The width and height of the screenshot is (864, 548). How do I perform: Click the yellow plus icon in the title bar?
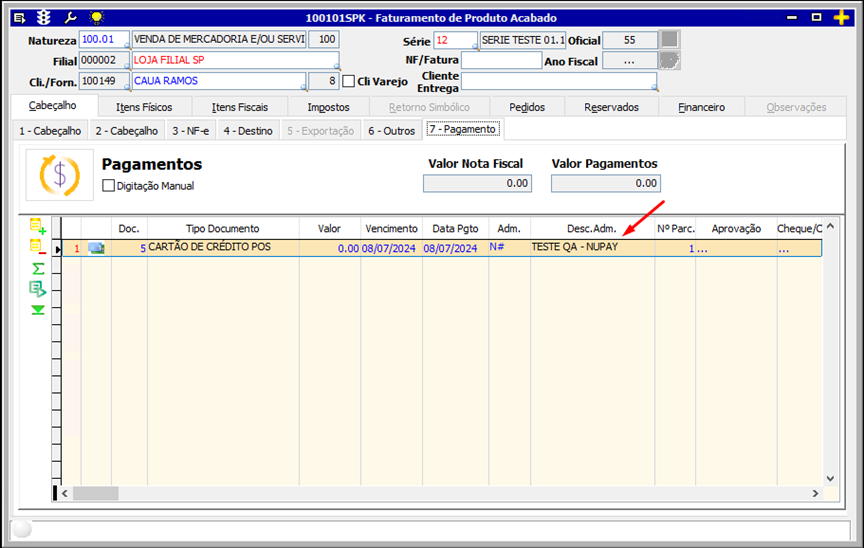841,18
